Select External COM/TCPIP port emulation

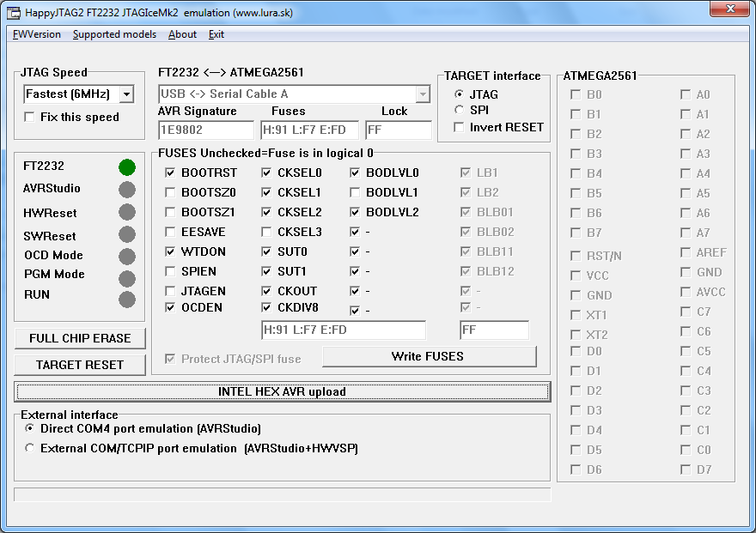pyautogui.click(x=31, y=448)
